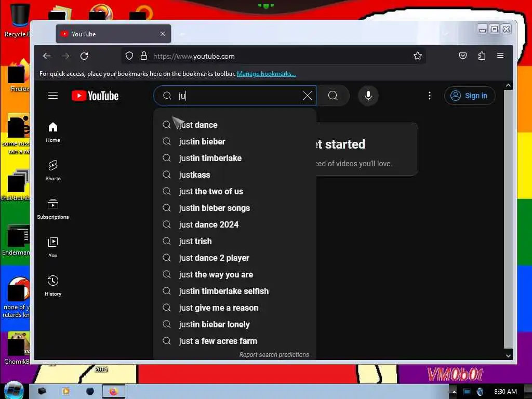Sign in to YouTube

470,96
